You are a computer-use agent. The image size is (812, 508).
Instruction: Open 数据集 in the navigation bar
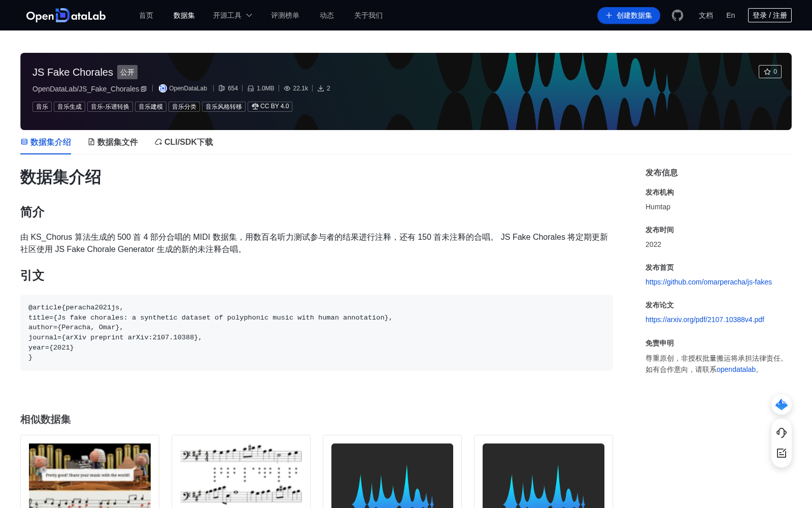[184, 15]
